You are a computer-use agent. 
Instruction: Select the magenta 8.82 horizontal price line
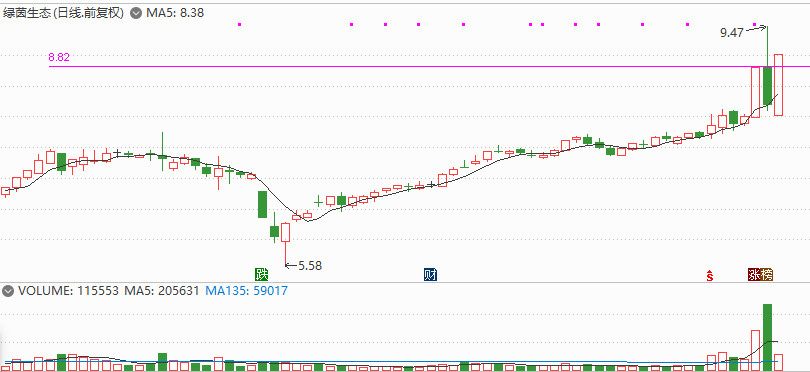tap(429, 66)
